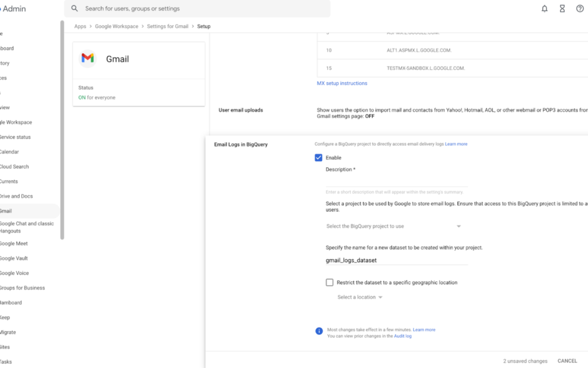Open the tasks hourglass icon
The image size is (588, 368).
click(x=562, y=9)
